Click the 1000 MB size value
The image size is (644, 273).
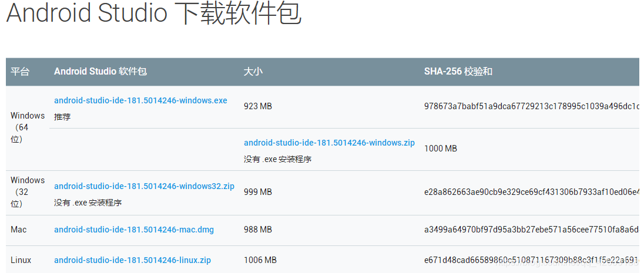pyautogui.click(x=441, y=149)
